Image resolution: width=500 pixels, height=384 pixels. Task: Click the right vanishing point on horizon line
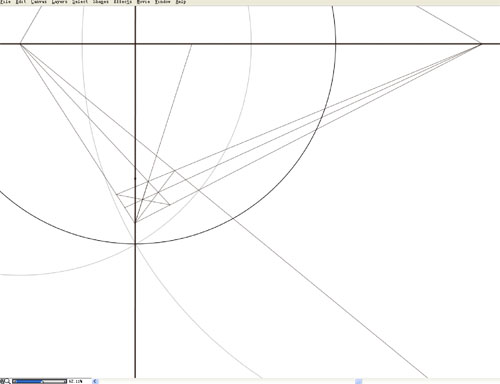pos(480,44)
